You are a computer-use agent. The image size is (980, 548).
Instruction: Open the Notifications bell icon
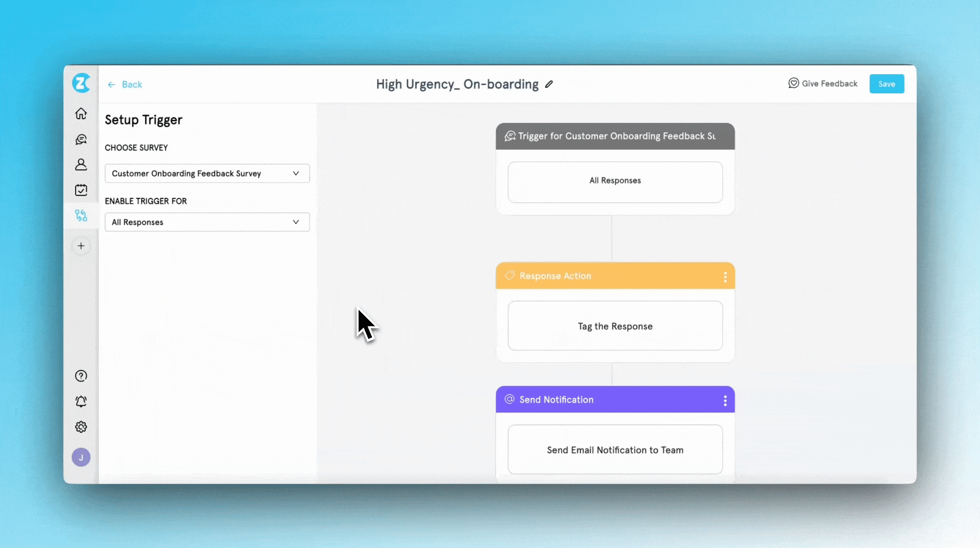click(x=81, y=401)
